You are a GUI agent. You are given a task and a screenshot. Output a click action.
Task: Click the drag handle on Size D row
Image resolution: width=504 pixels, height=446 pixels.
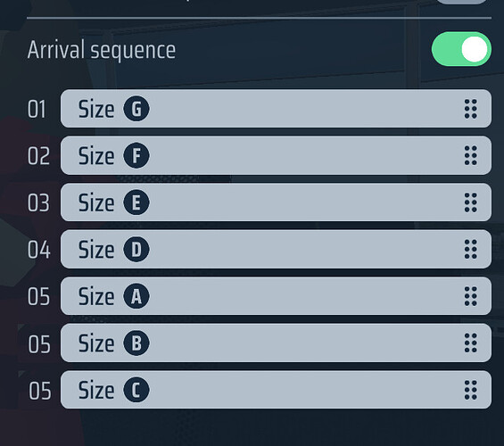pyautogui.click(x=471, y=250)
